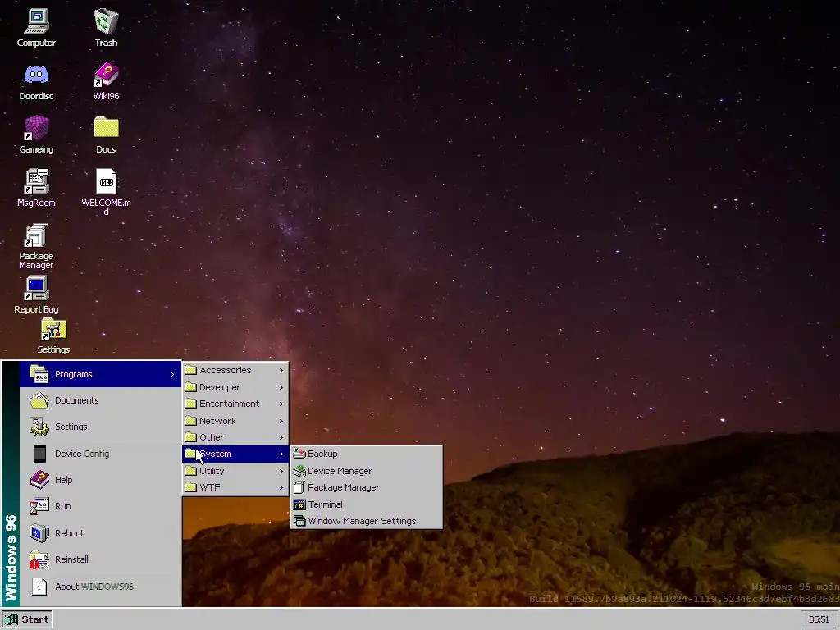Click the Backup label in System submenu
840x630 pixels.
[322, 454]
